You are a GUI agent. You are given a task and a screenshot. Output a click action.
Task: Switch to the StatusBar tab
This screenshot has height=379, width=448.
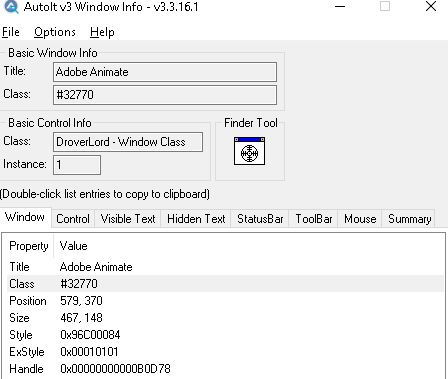(x=260, y=219)
